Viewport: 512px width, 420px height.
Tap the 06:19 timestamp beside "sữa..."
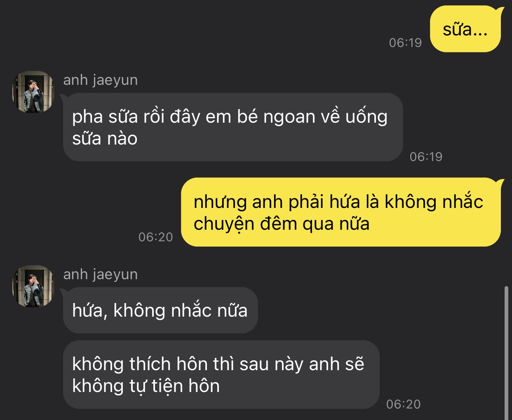[x=405, y=42]
